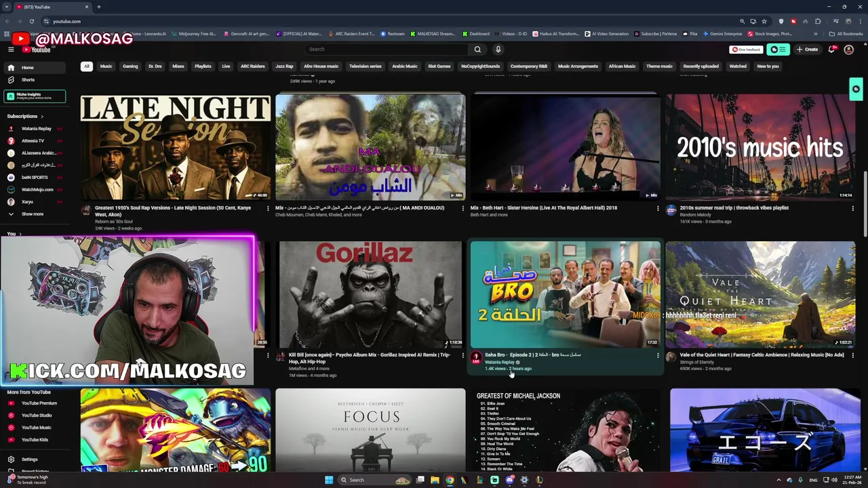Open the WatchMojo.com subscription
Image resolution: width=868 pixels, height=488 pixels.
(x=34, y=190)
